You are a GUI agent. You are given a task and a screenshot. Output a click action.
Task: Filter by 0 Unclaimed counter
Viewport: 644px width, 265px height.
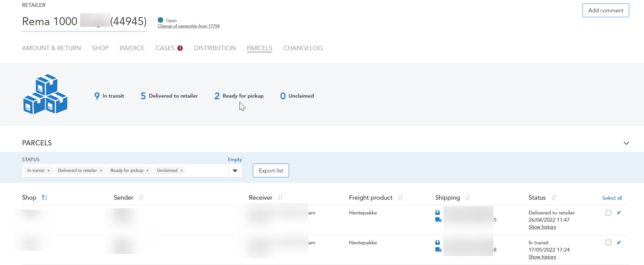tap(297, 96)
